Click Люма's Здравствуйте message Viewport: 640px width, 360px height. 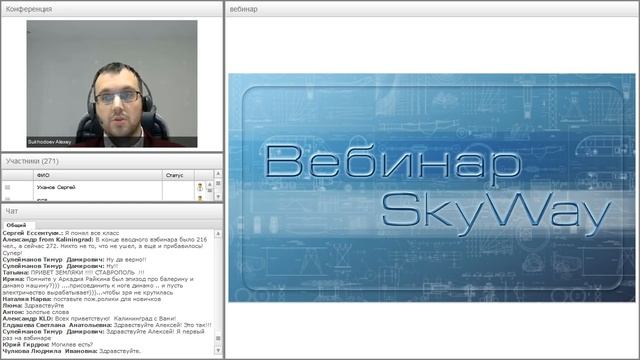tap(33, 305)
